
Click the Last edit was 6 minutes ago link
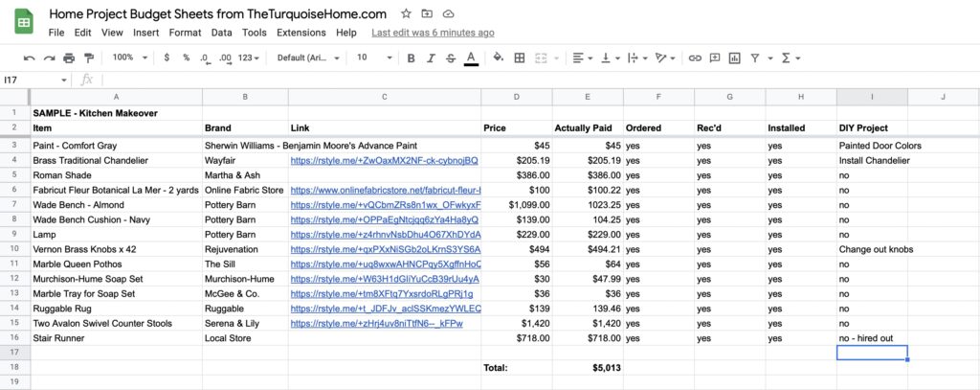(433, 33)
